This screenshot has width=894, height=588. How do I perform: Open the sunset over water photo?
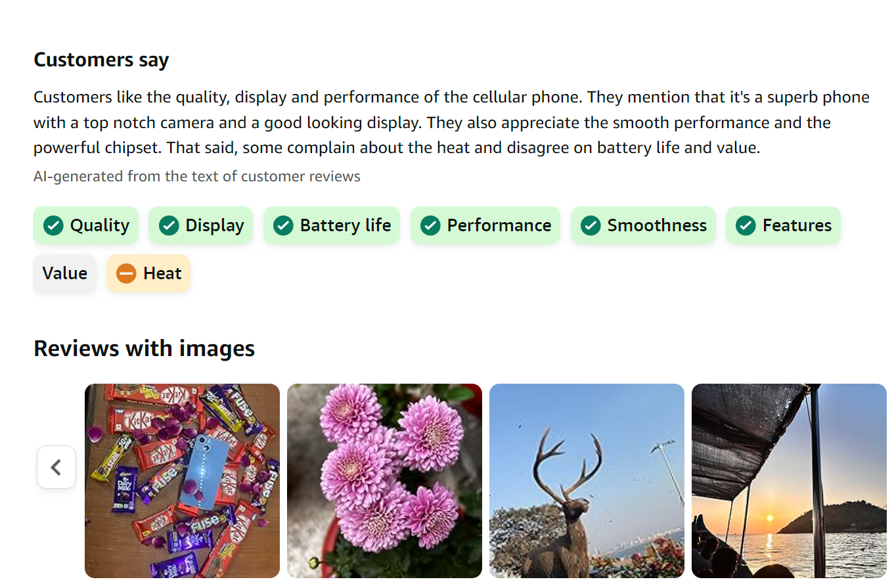789,480
